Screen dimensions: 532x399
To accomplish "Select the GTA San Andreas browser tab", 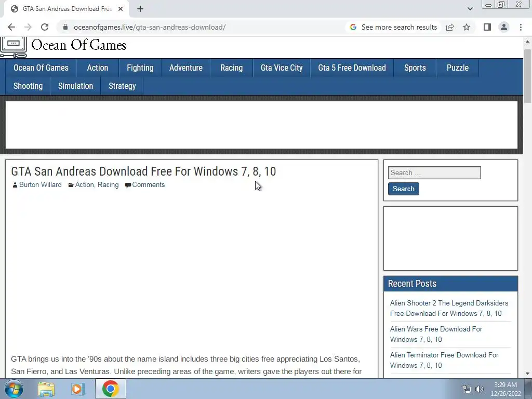I will (x=66, y=9).
